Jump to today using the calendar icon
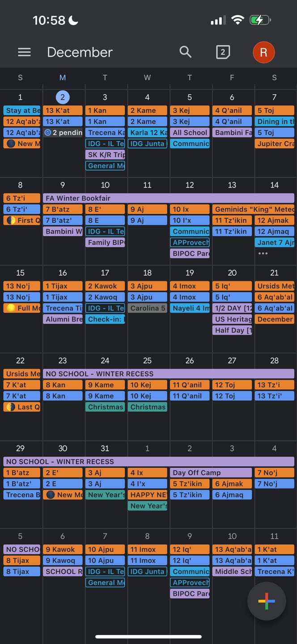This screenshot has width=297, height=644. [x=223, y=52]
